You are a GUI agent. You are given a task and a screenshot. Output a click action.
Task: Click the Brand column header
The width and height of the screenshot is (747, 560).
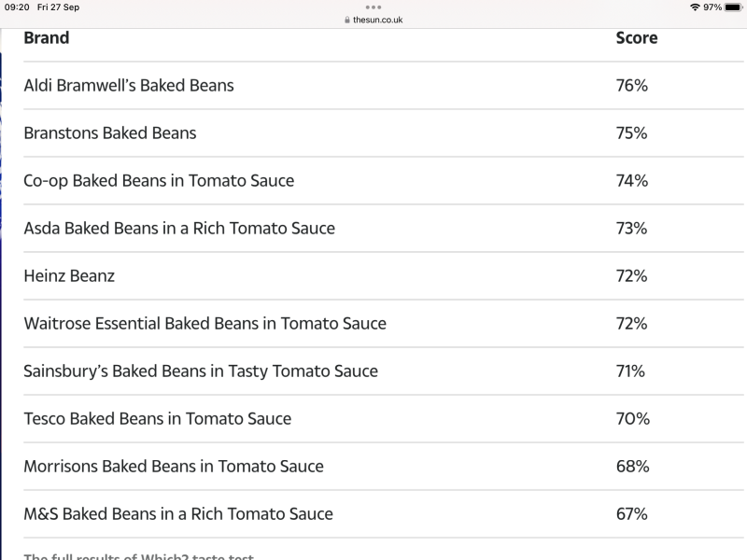tap(47, 37)
